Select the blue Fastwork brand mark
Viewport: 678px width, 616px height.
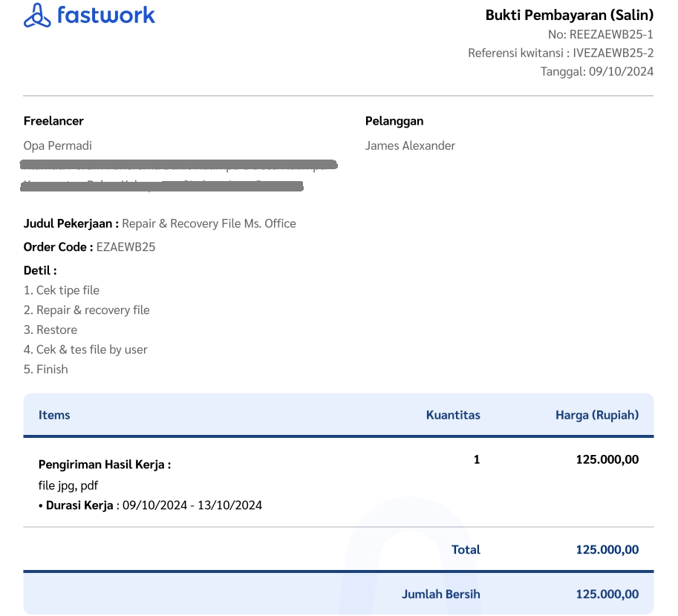[x=39, y=15]
